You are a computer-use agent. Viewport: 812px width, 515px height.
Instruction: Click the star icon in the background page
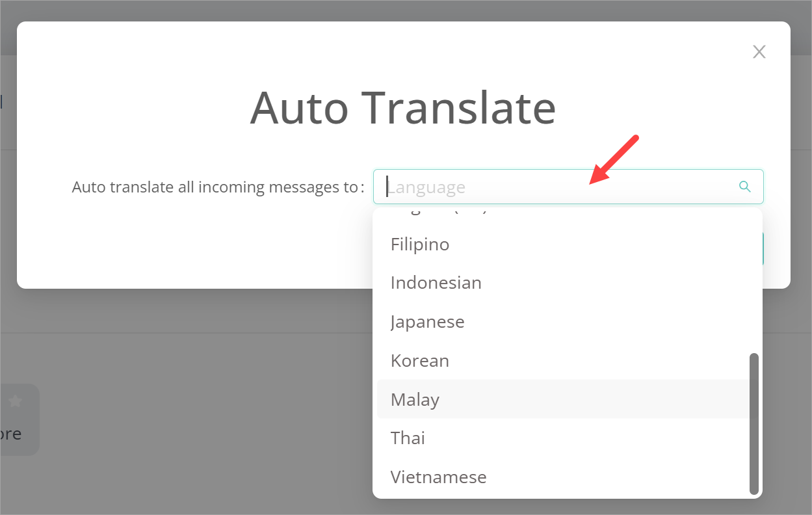click(x=15, y=402)
